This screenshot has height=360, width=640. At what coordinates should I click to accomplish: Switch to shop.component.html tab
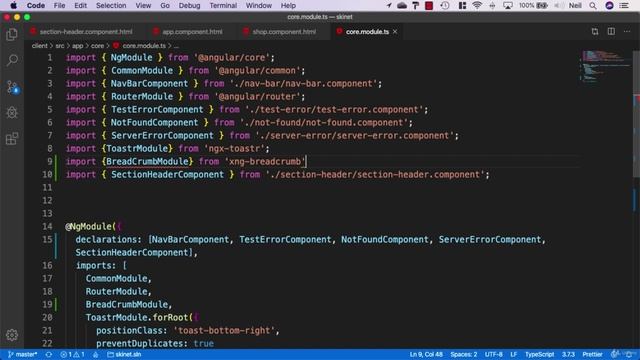tap(280, 31)
